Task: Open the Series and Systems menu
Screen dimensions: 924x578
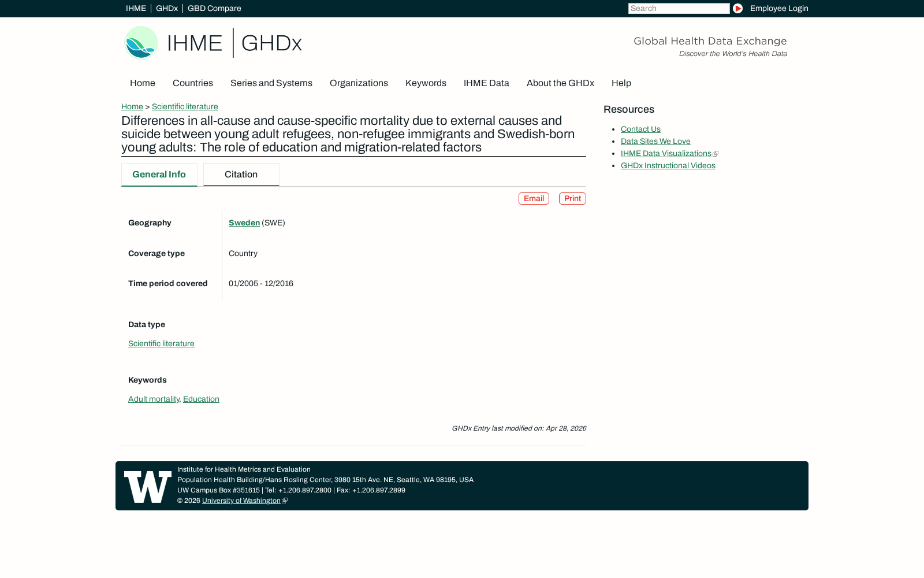Action: pos(271,83)
